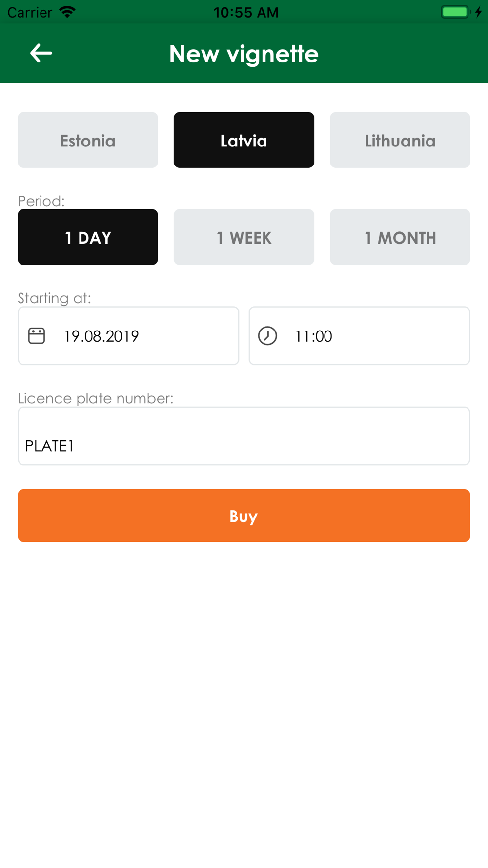Image resolution: width=488 pixels, height=868 pixels.
Task: Select Estonia as the country
Action: tap(88, 140)
